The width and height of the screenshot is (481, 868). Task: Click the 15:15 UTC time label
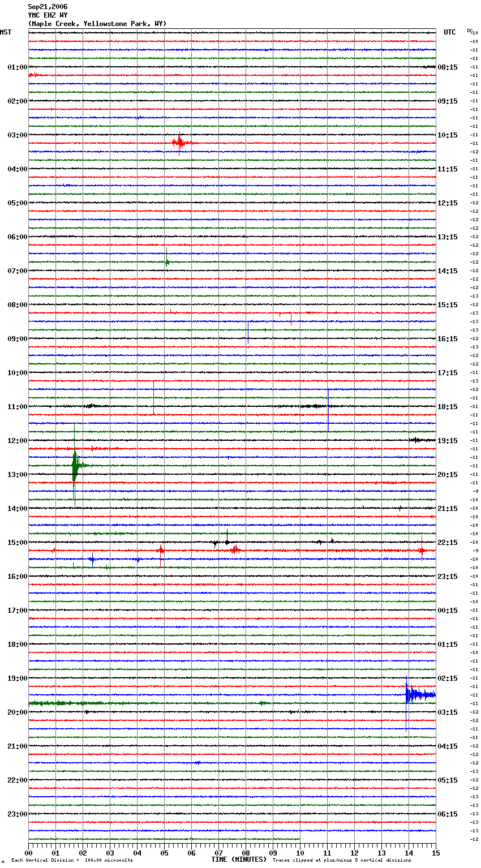pyautogui.click(x=448, y=305)
